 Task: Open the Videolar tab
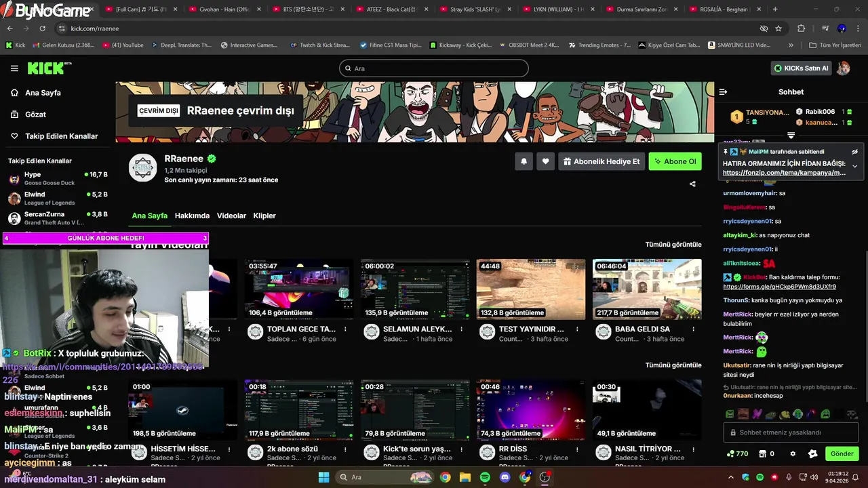pyautogui.click(x=231, y=216)
